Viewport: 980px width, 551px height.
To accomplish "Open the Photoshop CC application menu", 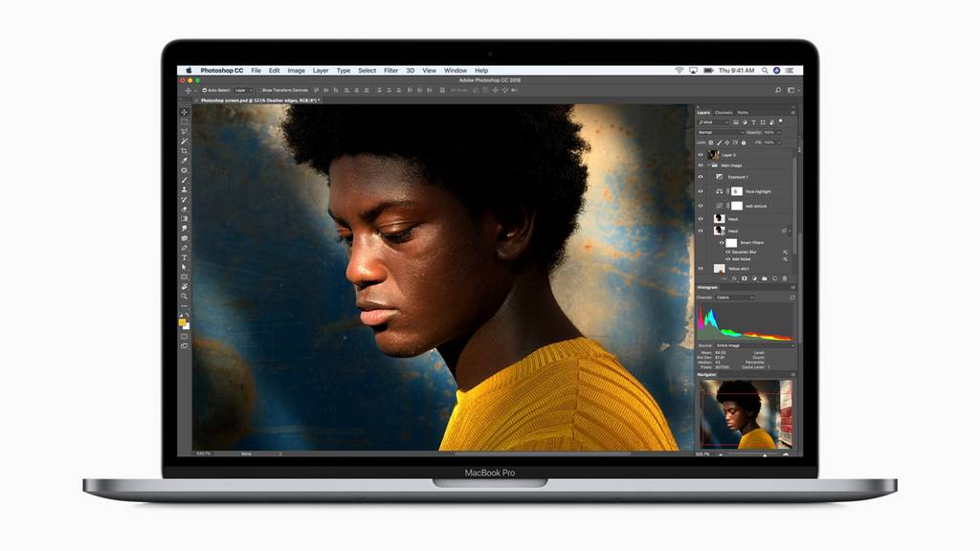I will (222, 71).
